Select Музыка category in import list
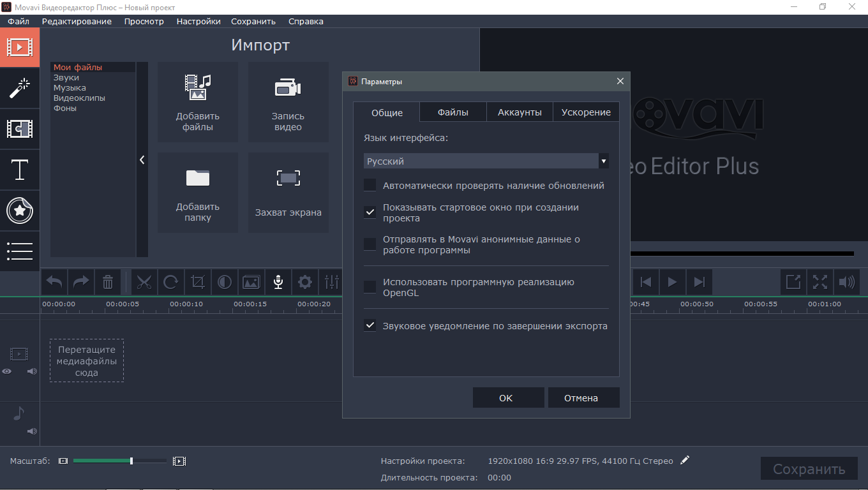The width and height of the screenshot is (868, 490). pos(93,87)
